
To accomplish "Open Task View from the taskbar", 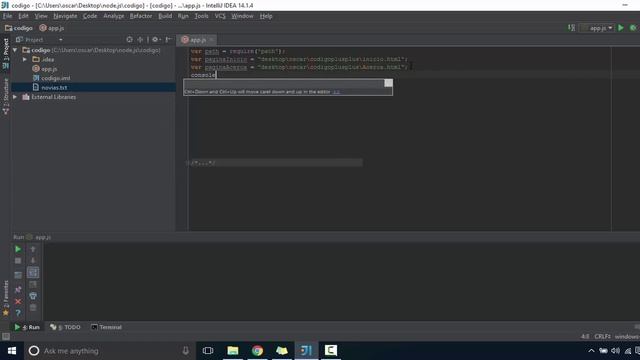I will (208, 351).
